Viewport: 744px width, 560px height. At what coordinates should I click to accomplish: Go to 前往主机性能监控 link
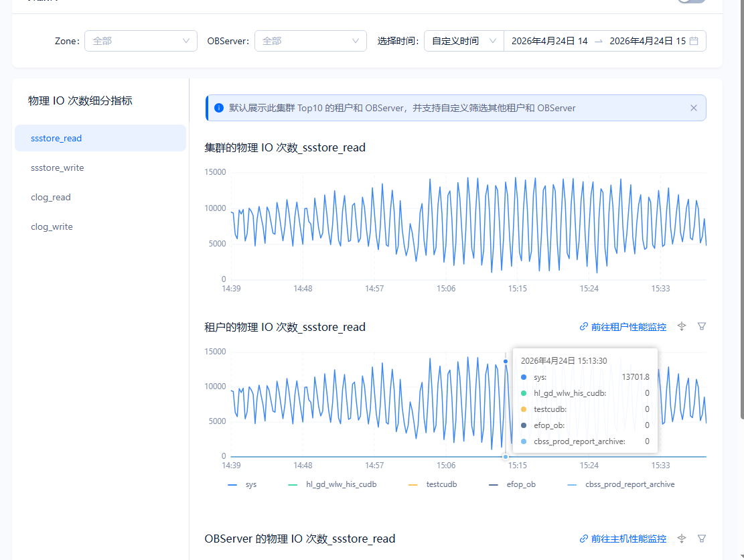pyautogui.click(x=628, y=539)
